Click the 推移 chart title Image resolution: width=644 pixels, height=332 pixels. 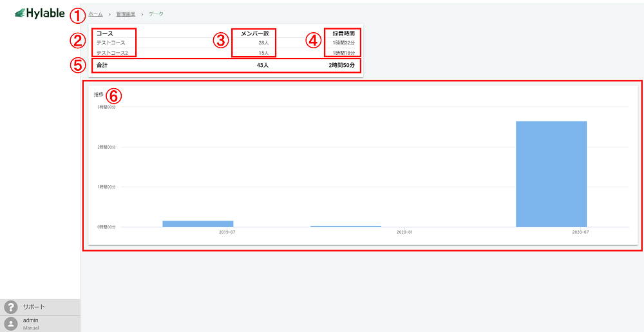tap(99, 95)
